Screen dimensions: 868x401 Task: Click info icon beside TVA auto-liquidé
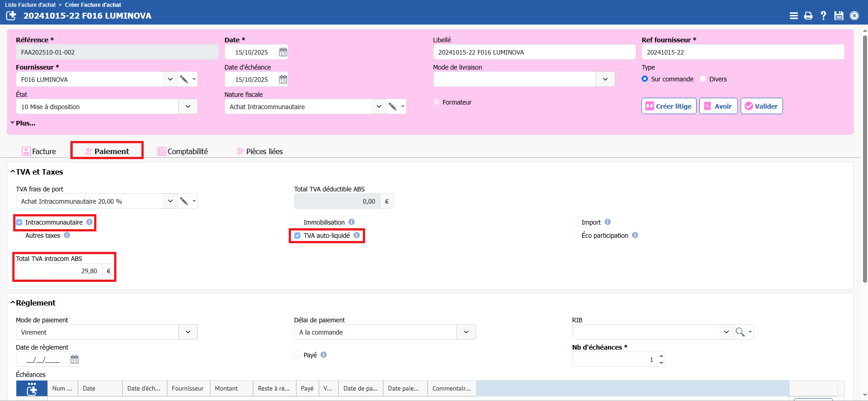[357, 235]
